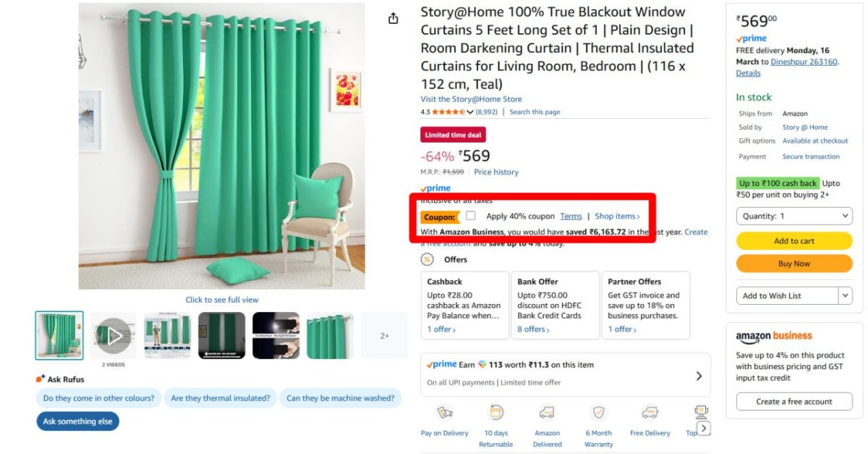This screenshot has height=454, width=868.
Task: Select the "2+" more images thumbnail
Action: tap(384, 336)
